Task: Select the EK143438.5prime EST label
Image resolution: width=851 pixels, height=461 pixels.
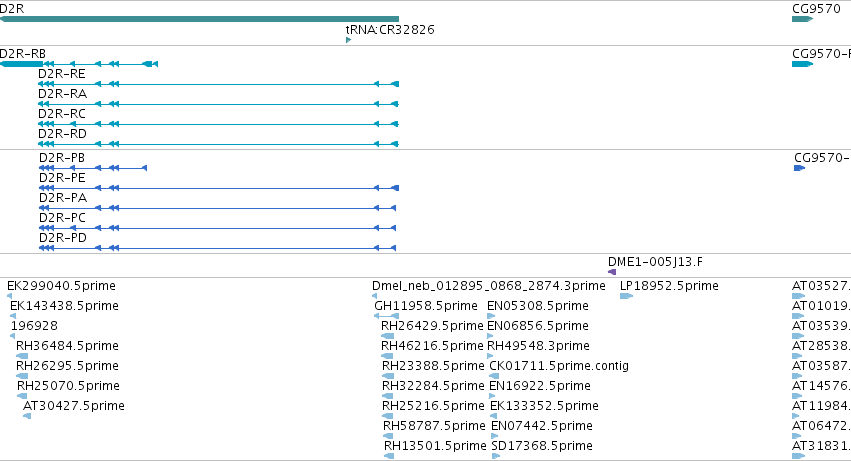Action: tap(64, 306)
